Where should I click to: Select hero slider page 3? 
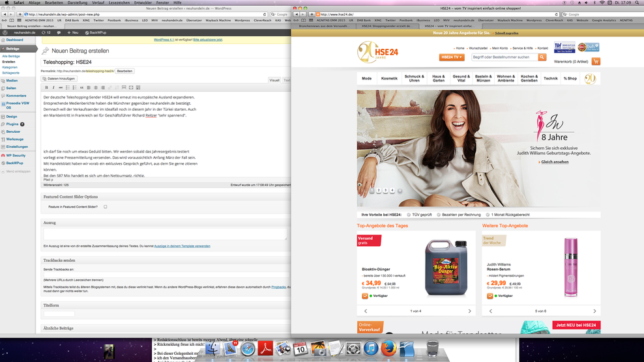click(x=385, y=190)
